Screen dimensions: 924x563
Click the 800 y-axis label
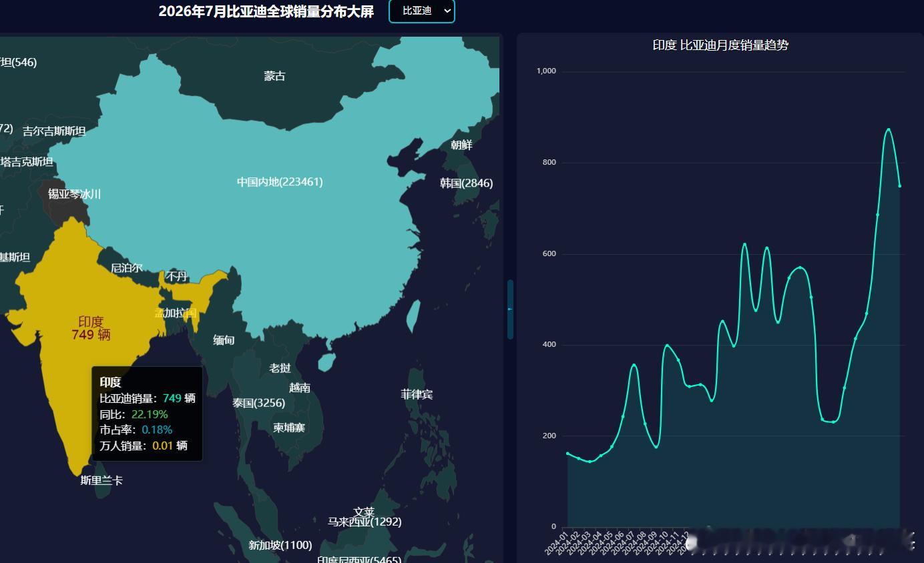click(549, 162)
